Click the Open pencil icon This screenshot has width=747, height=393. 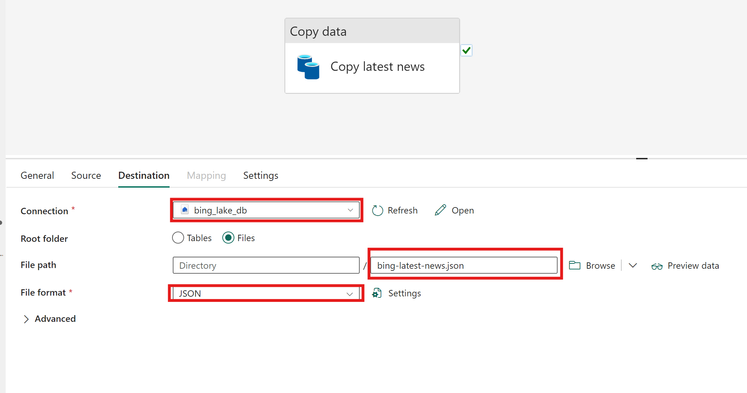point(440,210)
